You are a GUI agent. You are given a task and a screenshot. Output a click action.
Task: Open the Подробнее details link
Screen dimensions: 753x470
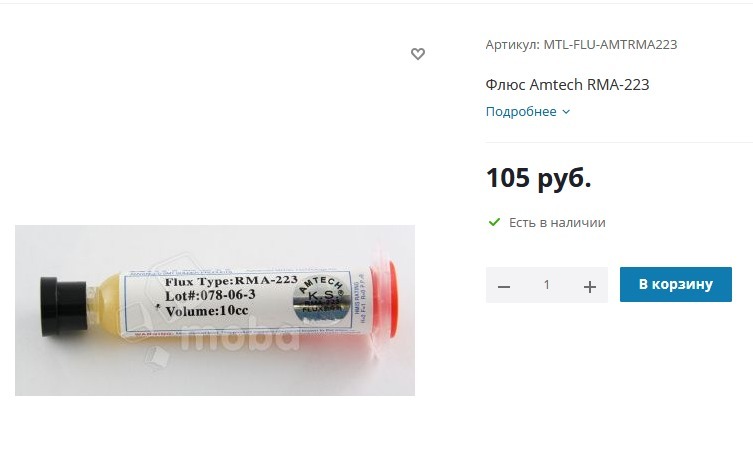pyautogui.click(x=521, y=111)
